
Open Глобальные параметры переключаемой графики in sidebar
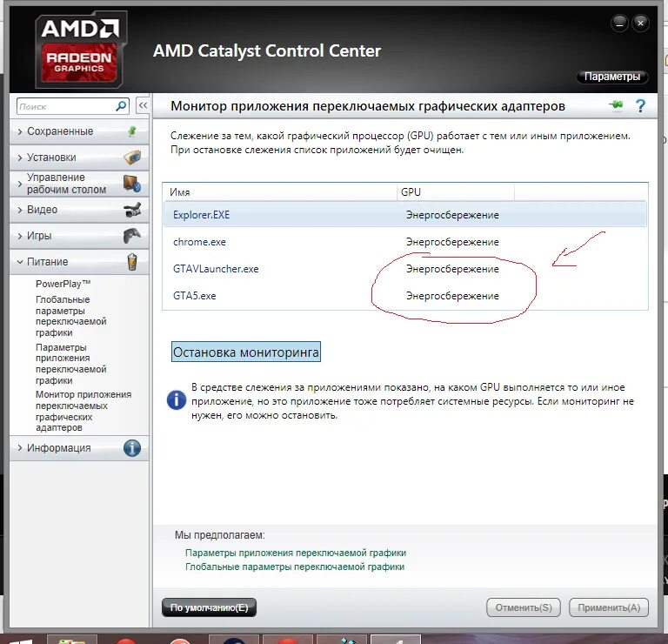pyautogui.click(x=71, y=316)
